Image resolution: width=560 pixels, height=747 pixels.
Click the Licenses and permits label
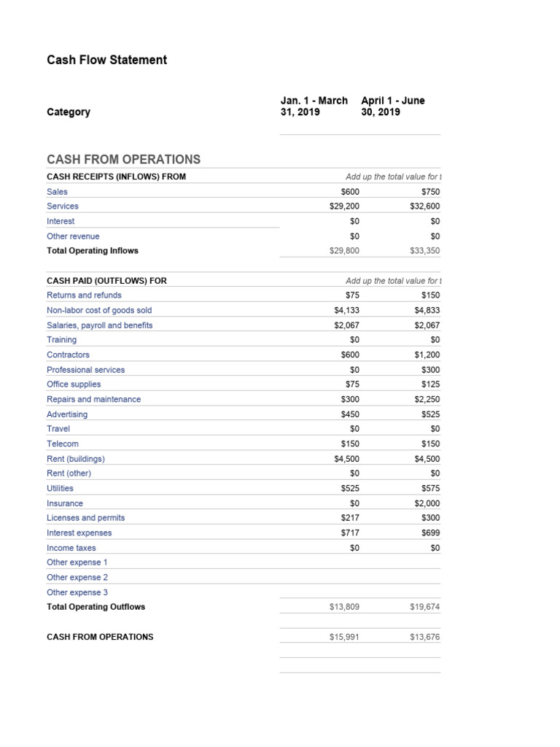coord(86,518)
